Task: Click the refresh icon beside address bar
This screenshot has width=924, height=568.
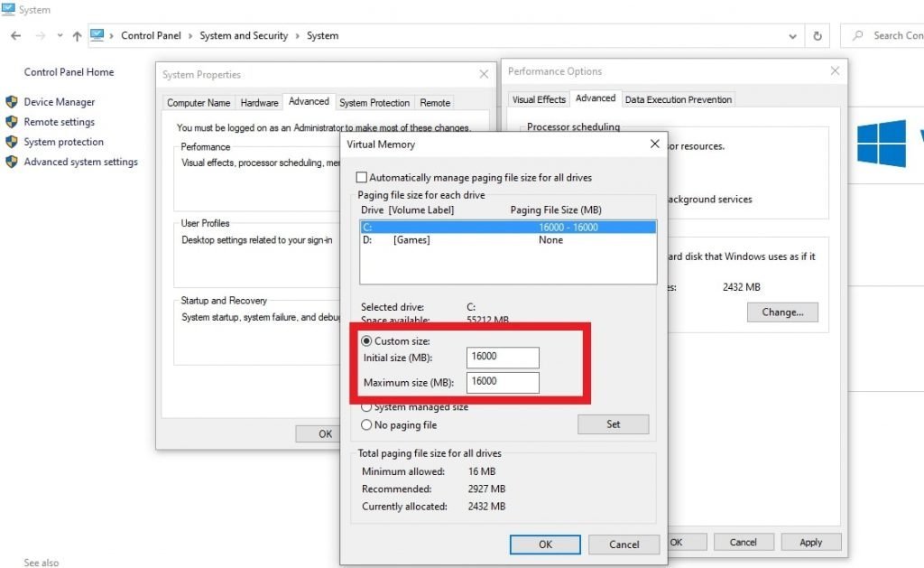Action: click(818, 36)
